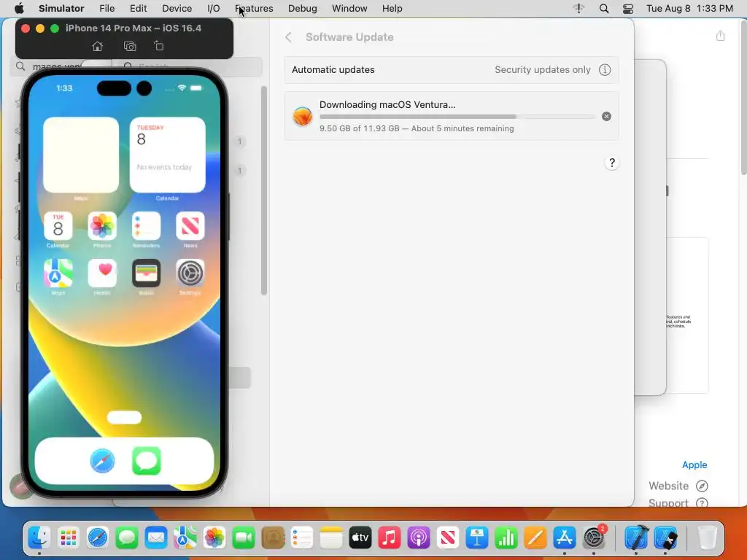The height and width of the screenshot is (560, 747).
Task: Open the Window menu
Action: (349, 9)
